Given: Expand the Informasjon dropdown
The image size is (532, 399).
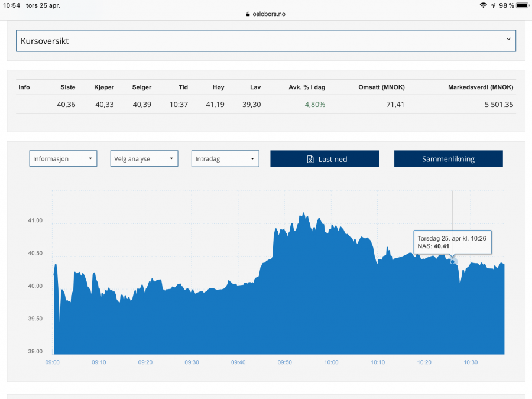Looking at the screenshot, I should point(63,158).
